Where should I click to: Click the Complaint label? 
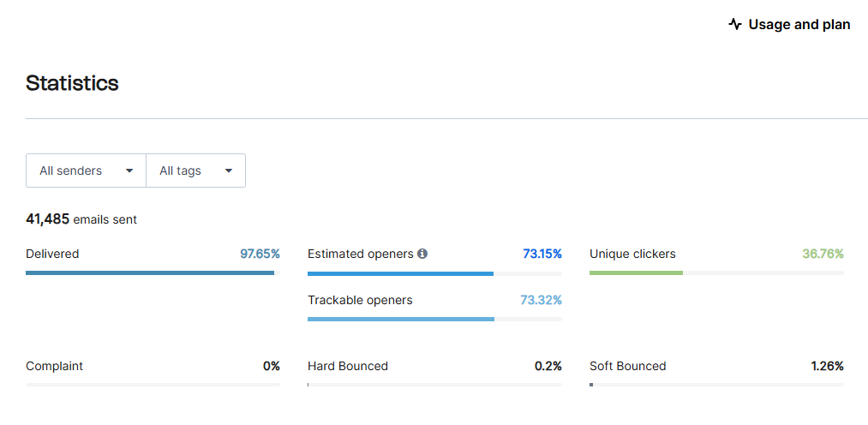point(54,366)
